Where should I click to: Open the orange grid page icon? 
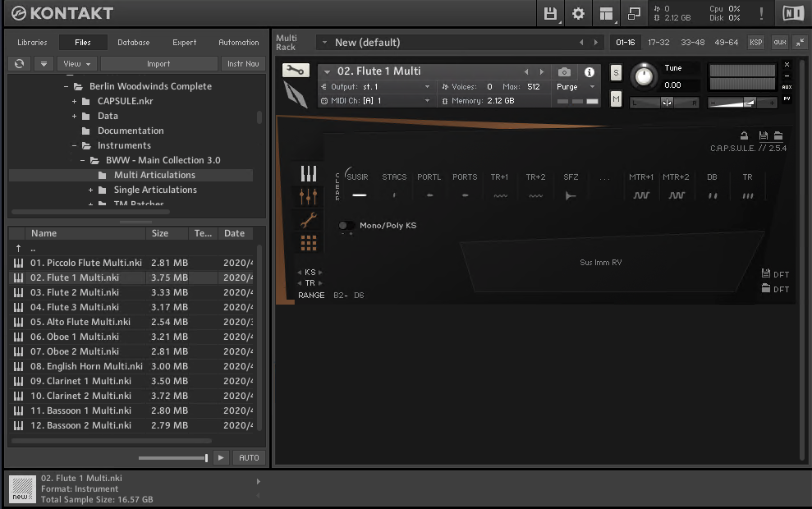[309, 243]
